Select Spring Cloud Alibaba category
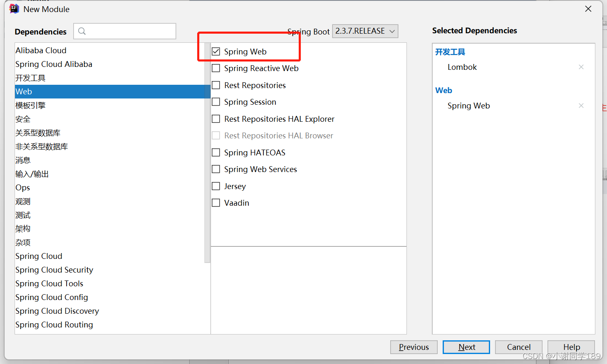Image resolution: width=607 pixels, height=364 pixels. pos(110,64)
